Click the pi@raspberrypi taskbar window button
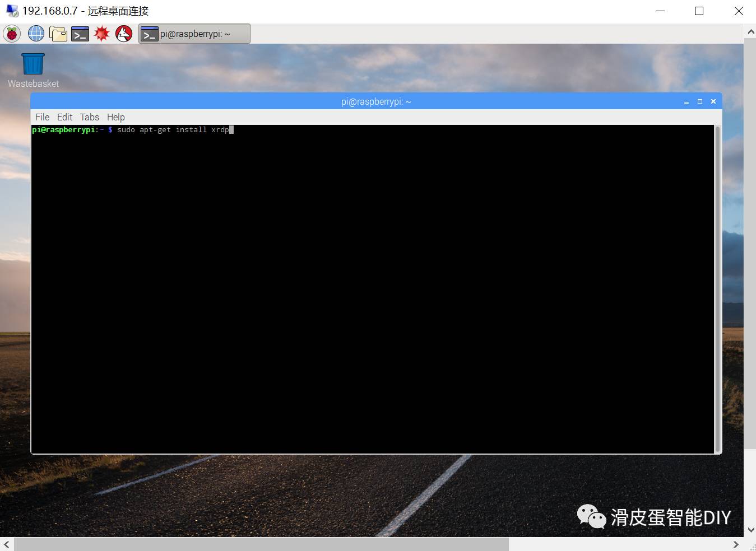756x551 pixels. coord(194,34)
